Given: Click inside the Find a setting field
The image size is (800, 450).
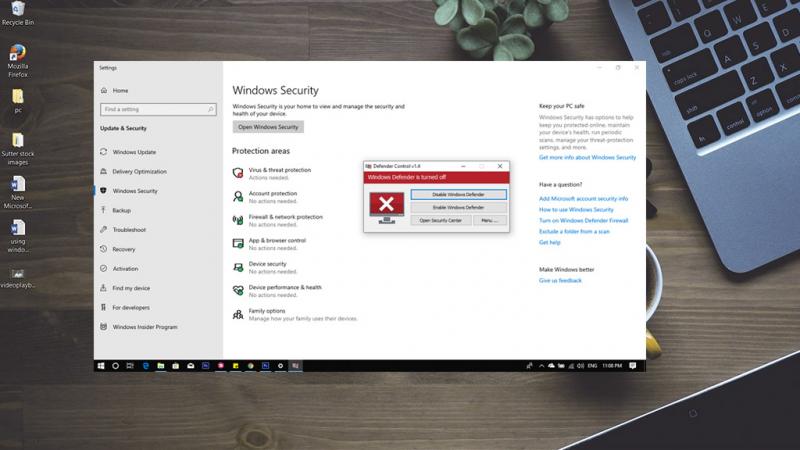Looking at the screenshot, I should (158, 109).
